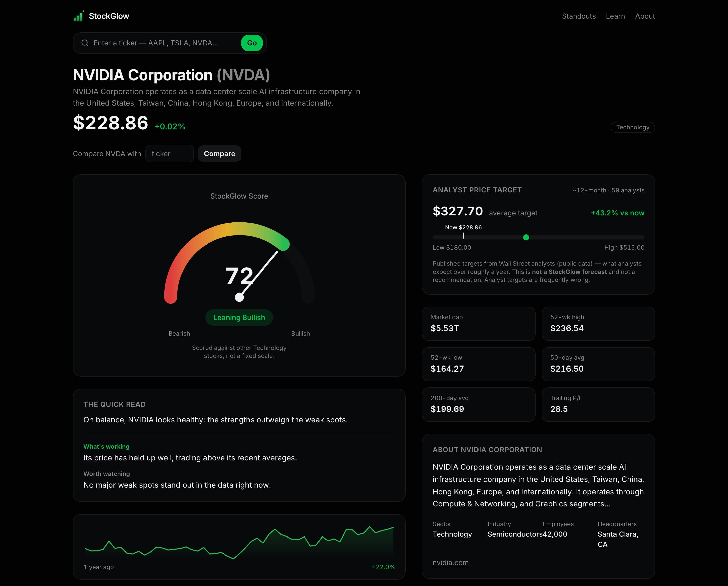Click the 42,000 employees value
Screen dimensions: 728x586
(555, 534)
